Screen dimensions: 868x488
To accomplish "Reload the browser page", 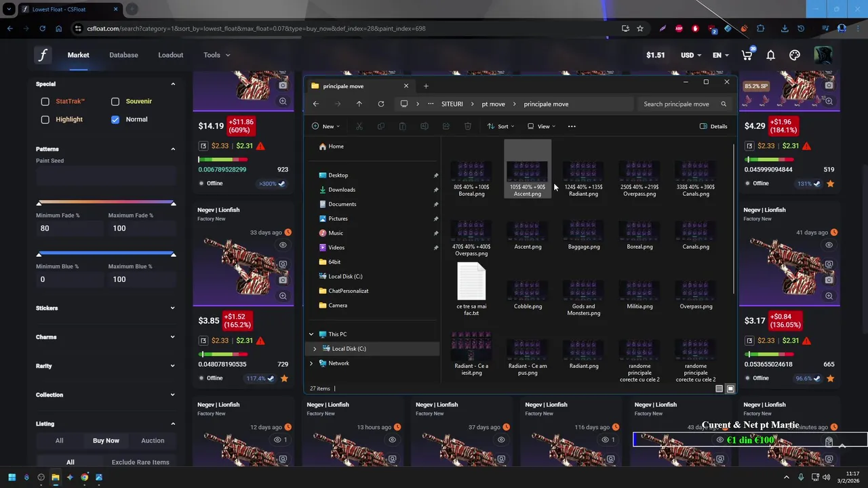I will tap(42, 28).
